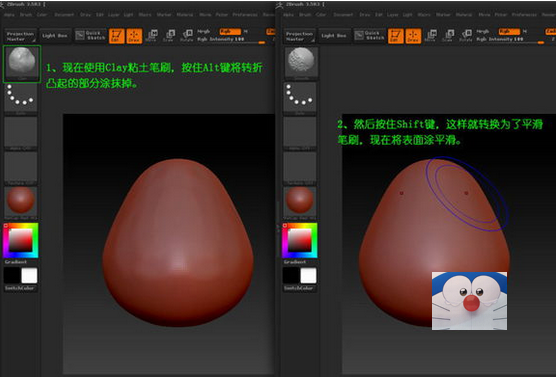Open the Alpha menu in left window

[10, 15]
